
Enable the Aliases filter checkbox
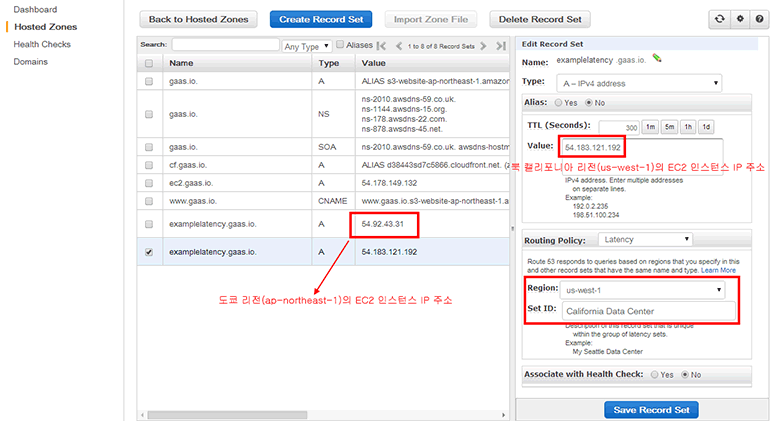(340, 45)
